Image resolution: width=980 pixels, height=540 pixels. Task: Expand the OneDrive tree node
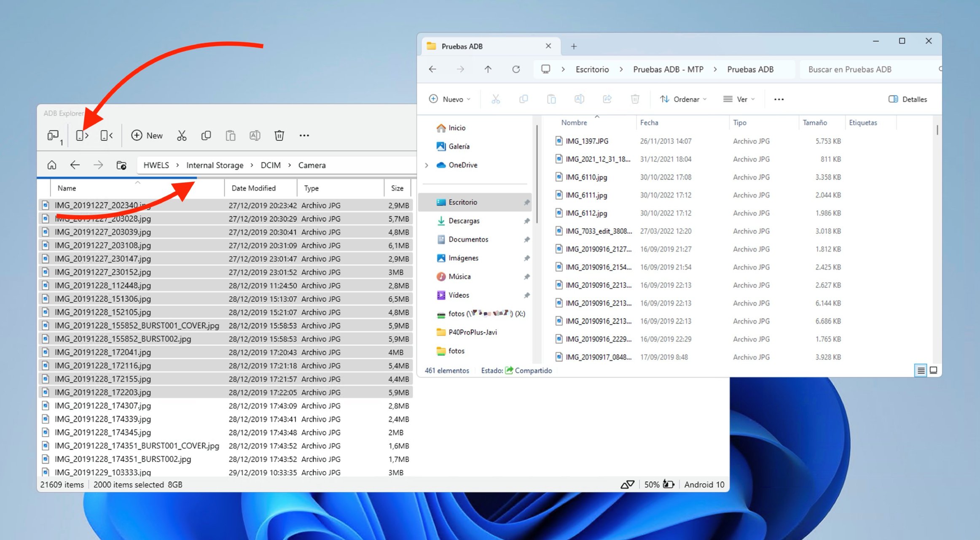click(427, 165)
